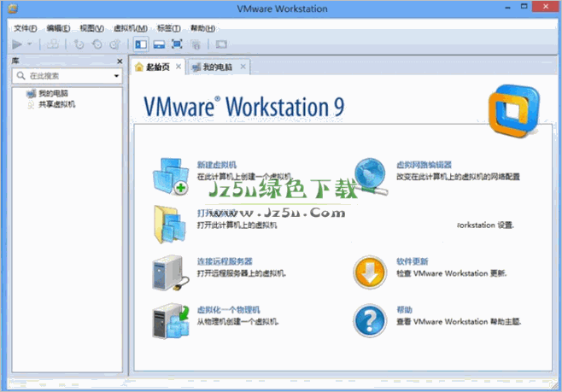The height and width of the screenshot is (392, 562).
Task: Click the snapshot manager toolbar icon
Action: click(x=114, y=44)
